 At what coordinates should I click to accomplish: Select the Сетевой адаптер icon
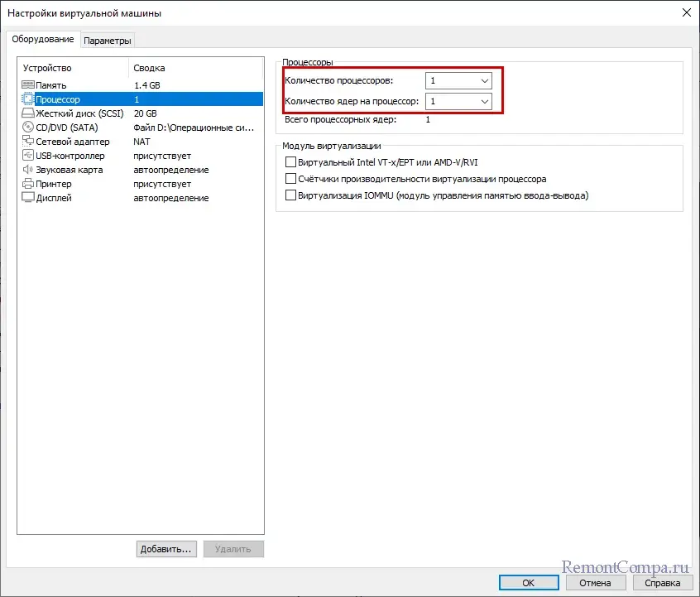(x=28, y=142)
